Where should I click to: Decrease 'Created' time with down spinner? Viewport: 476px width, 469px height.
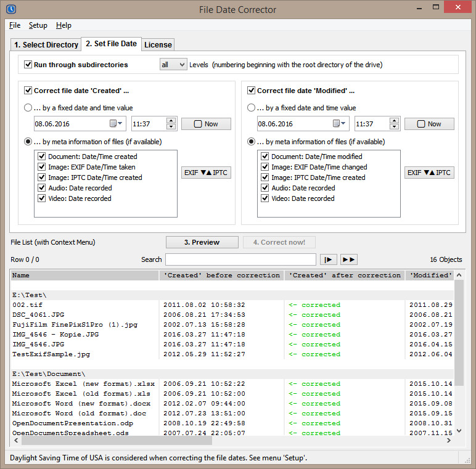(171, 127)
